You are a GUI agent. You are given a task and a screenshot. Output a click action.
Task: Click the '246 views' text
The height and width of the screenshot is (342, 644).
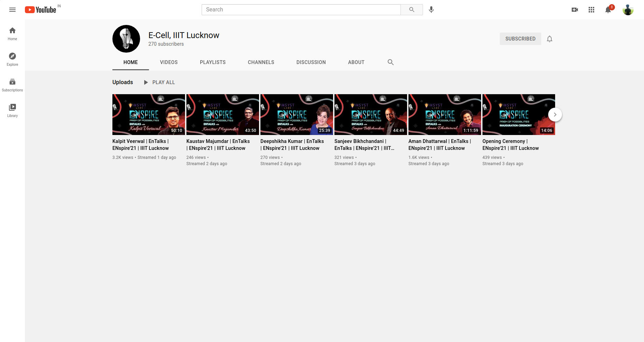(x=196, y=157)
